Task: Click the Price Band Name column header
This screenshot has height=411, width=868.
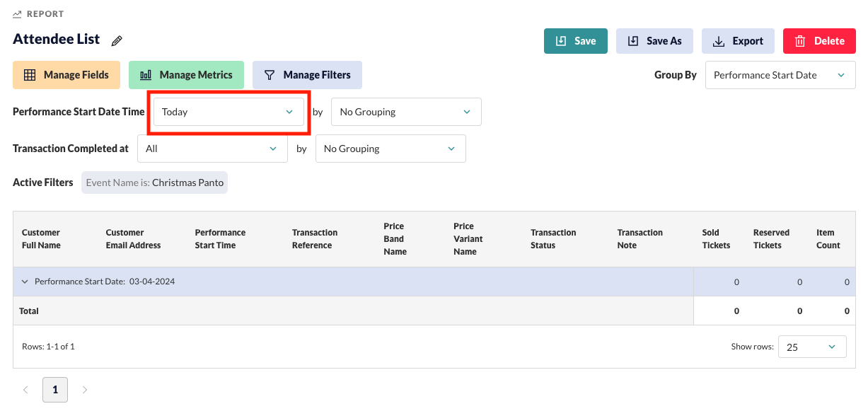Action: pos(395,239)
